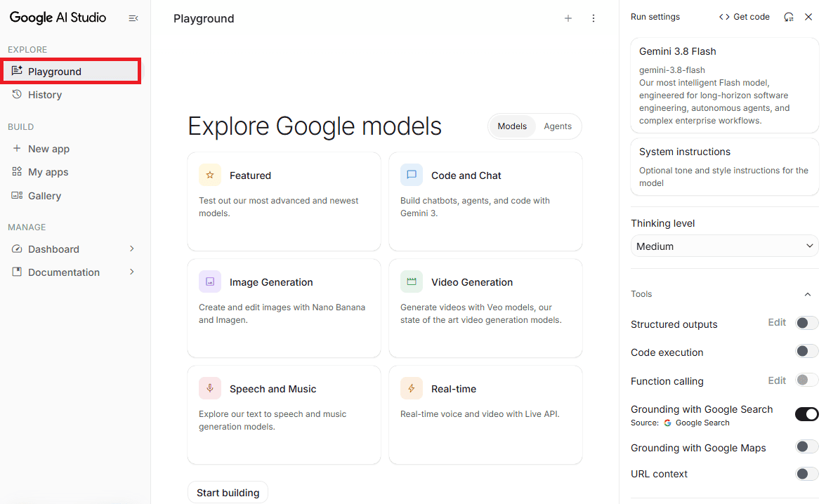Image resolution: width=826 pixels, height=504 pixels.
Task: Start a new chat with the plus icon
Action: click(x=568, y=18)
